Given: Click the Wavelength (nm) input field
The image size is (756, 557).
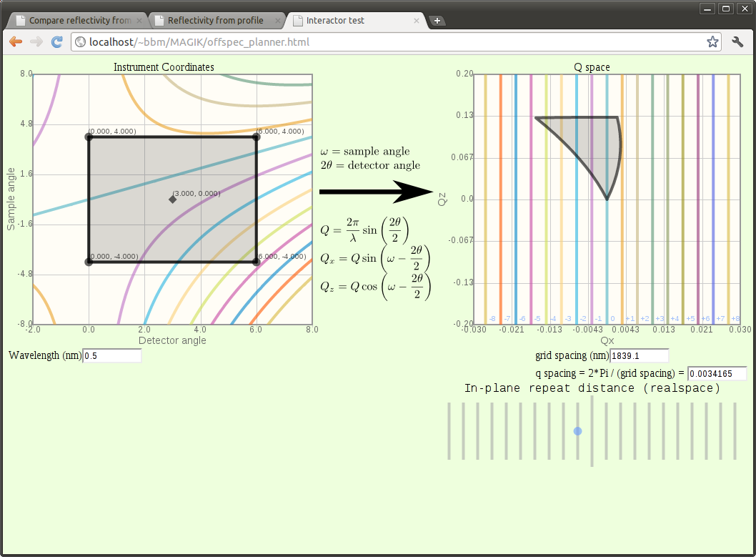Looking at the screenshot, I should tap(112, 356).
